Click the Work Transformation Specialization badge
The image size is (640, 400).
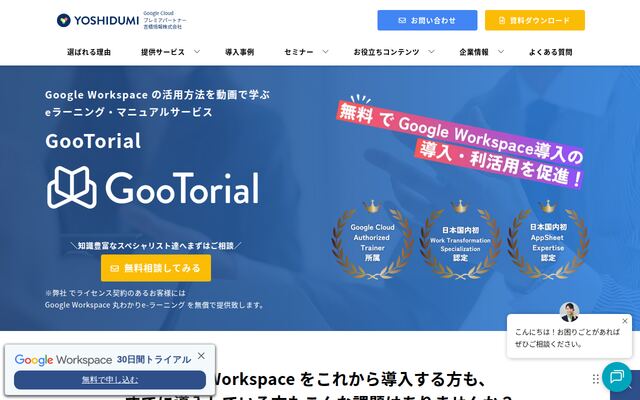tap(460, 241)
